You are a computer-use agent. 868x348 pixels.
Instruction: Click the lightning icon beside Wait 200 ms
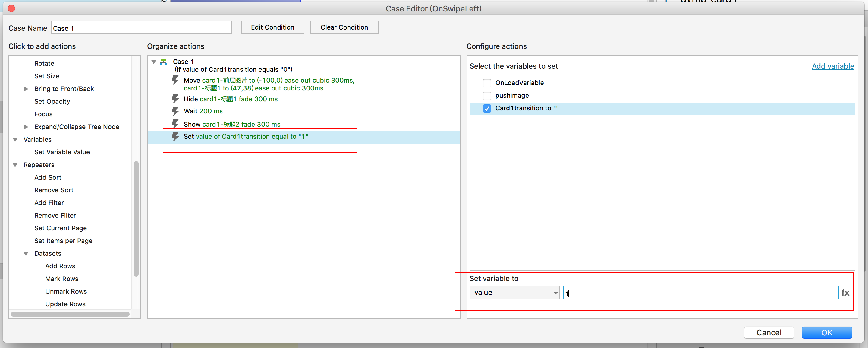click(x=175, y=111)
